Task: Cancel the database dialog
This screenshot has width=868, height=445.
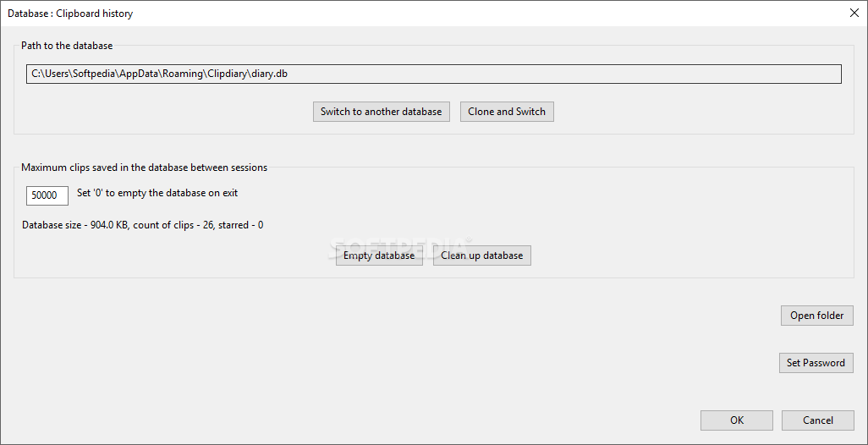Action: coord(818,420)
